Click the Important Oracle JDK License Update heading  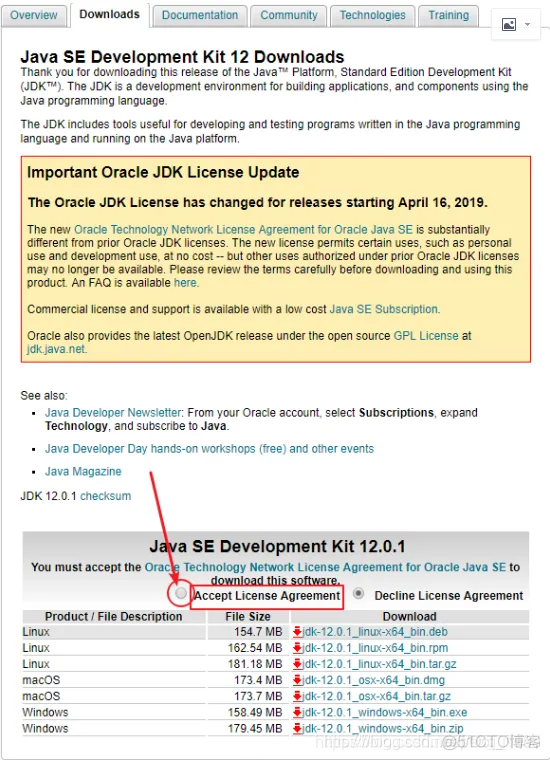tap(163, 172)
